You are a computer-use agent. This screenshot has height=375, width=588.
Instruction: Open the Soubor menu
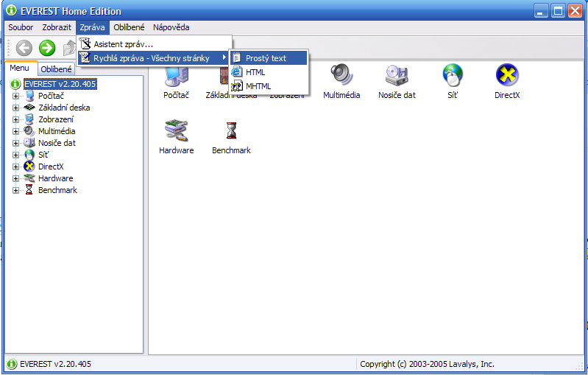(21, 27)
